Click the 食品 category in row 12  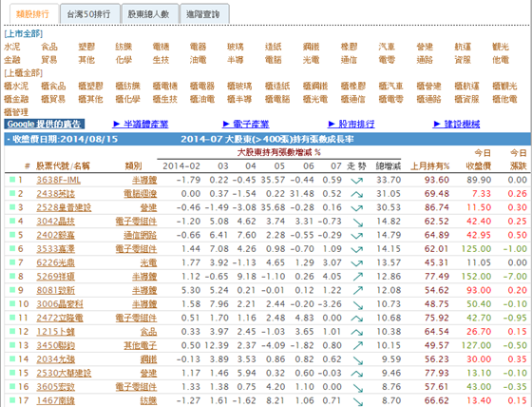click(148, 332)
